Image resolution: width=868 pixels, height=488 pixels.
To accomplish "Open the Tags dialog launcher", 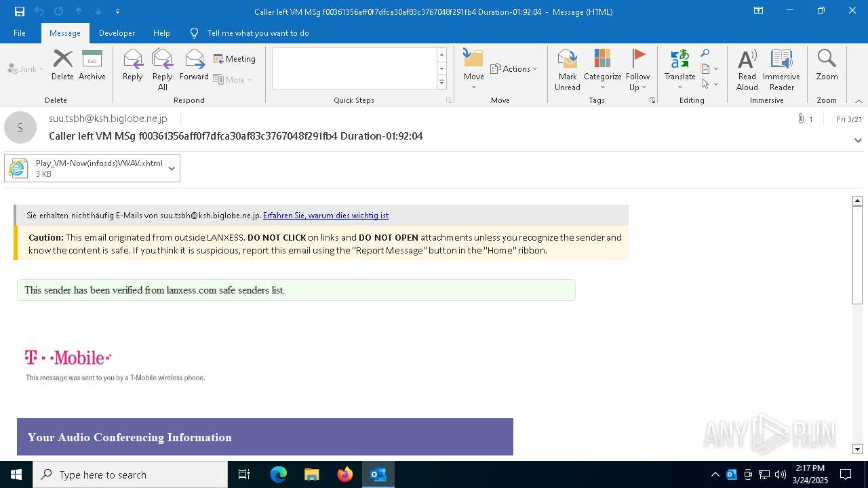I will click(x=652, y=100).
